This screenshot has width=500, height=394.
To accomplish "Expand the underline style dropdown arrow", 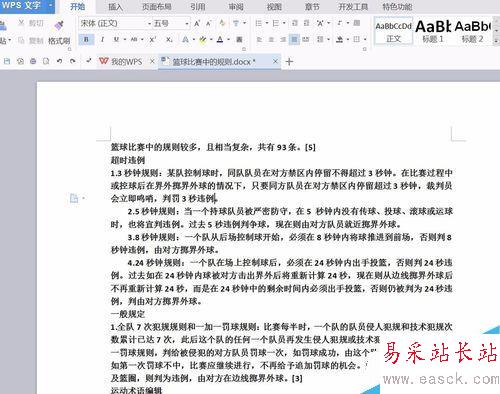I will pyautogui.click(x=125, y=40).
